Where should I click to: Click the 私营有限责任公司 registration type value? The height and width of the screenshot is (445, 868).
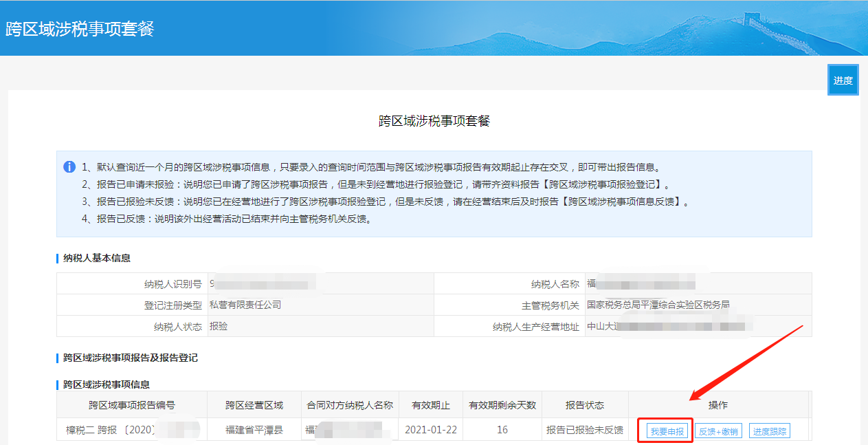coord(245,305)
